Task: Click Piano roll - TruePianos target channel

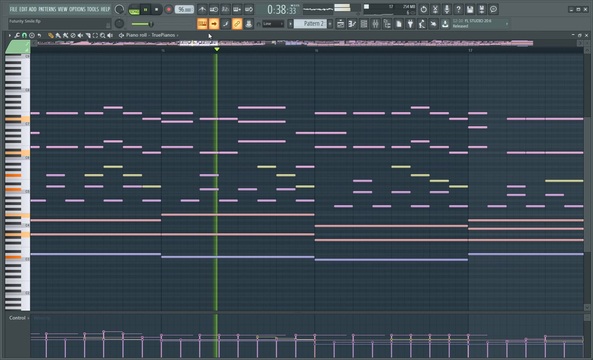Action: pos(150,35)
